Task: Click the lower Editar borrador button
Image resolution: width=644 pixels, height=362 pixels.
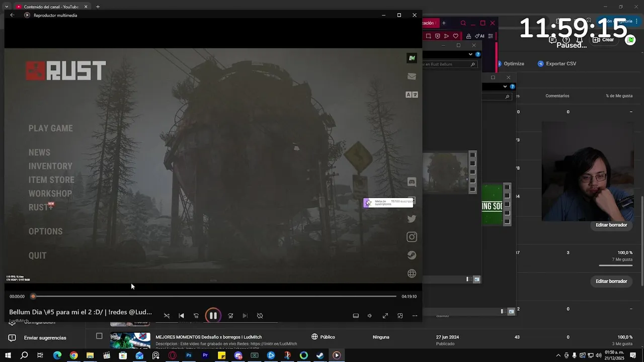Action: click(x=611, y=281)
